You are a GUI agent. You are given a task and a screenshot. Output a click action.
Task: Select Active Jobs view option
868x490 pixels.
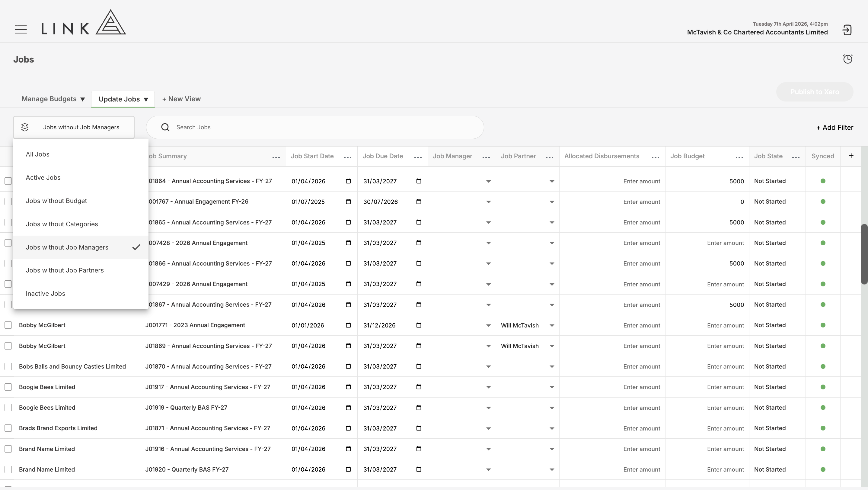coord(81,177)
